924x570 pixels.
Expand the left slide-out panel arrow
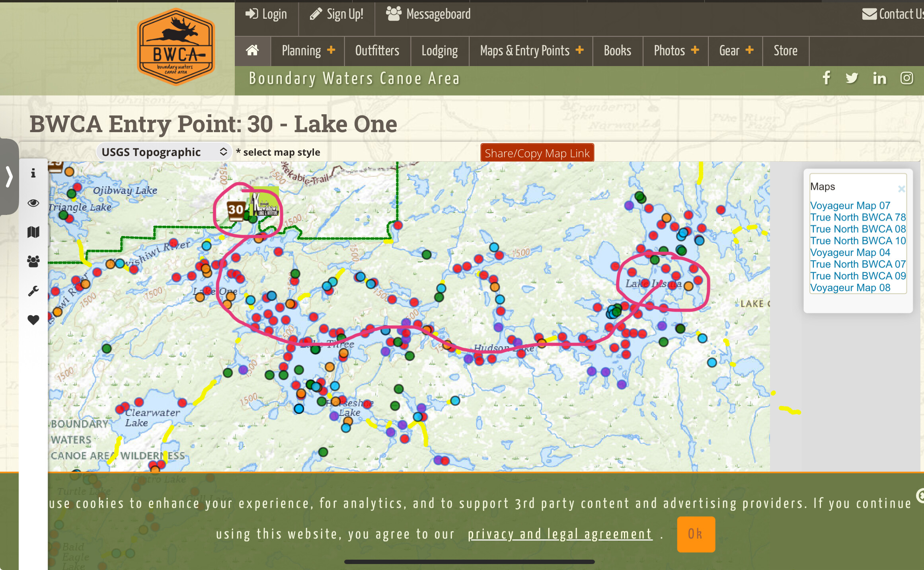point(9,176)
